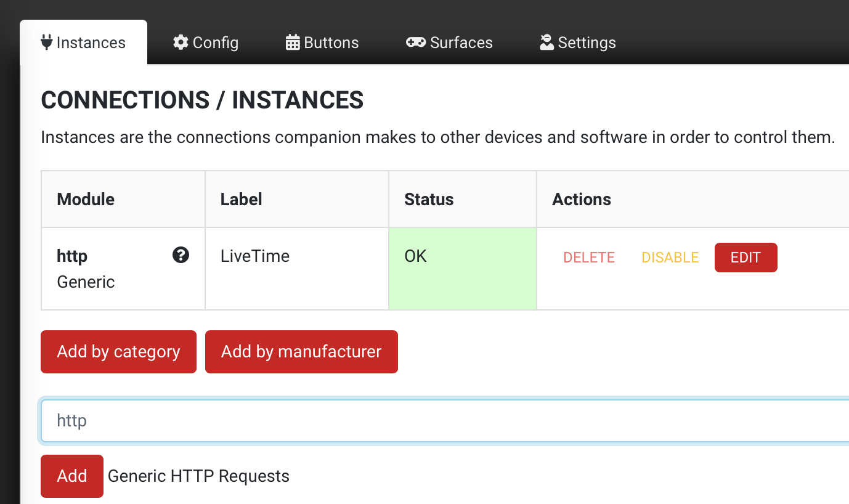Go to the Settings tab
Image resolution: width=849 pixels, height=504 pixels.
pyautogui.click(x=578, y=43)
